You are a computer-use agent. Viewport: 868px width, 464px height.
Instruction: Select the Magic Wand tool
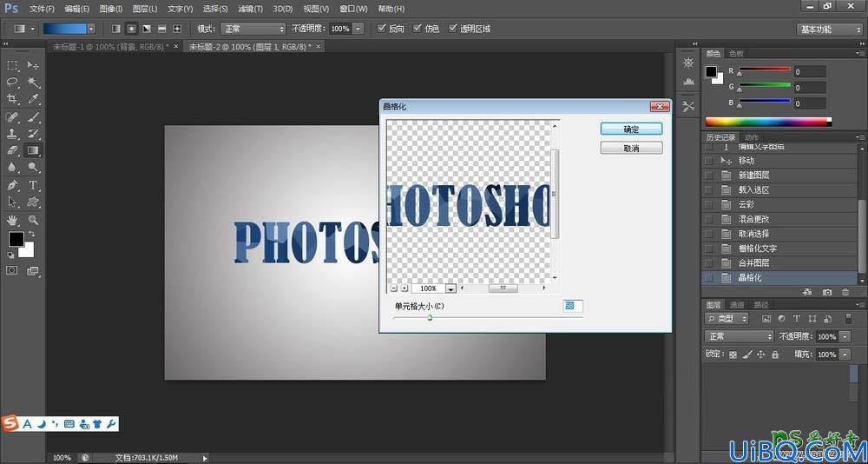[33, 82]
